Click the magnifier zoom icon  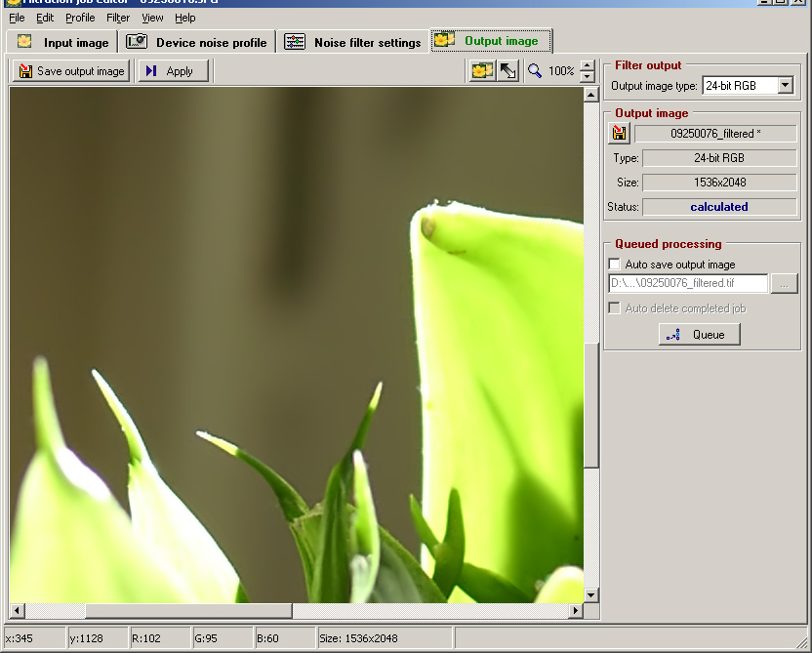pyautogui.click(x=535, y=71)
